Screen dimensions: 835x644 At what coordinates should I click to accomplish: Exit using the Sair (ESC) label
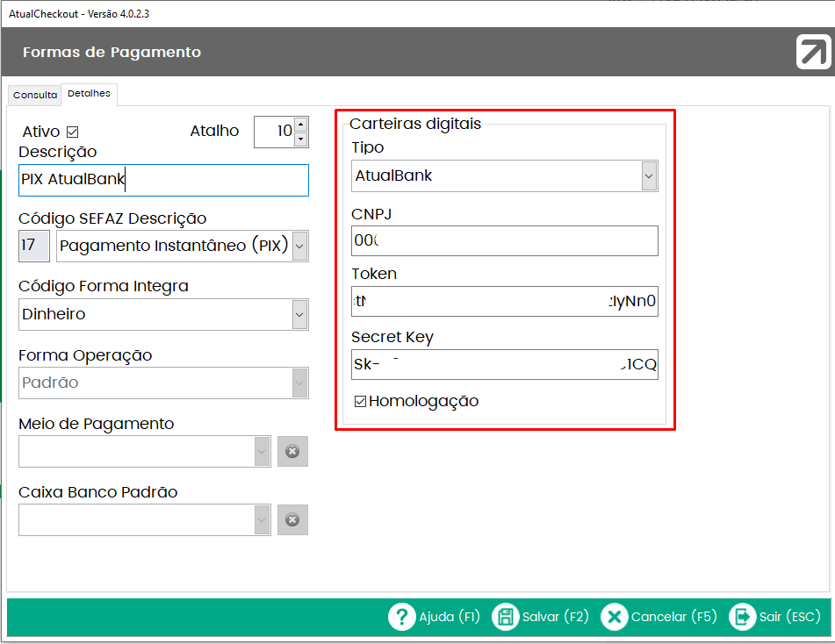(x=789, y=617)
